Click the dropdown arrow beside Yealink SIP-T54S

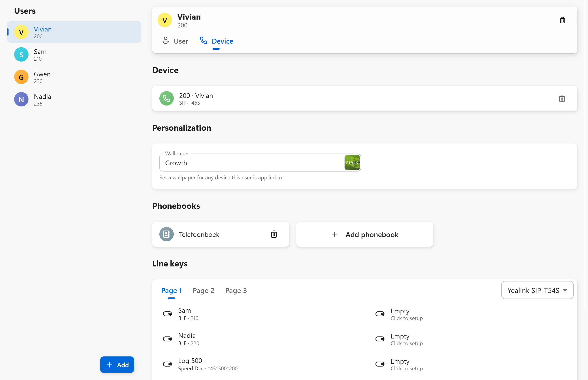coord(565,290)
